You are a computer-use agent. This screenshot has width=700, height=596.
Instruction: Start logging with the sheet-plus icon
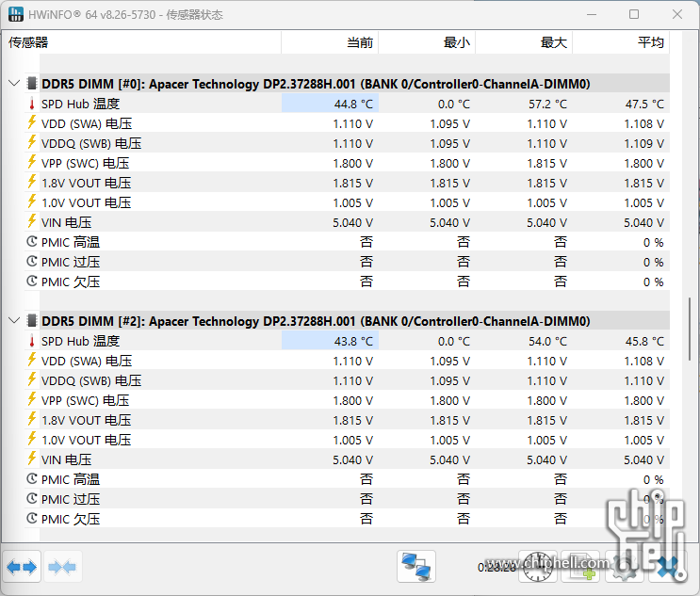click(580, 567)
